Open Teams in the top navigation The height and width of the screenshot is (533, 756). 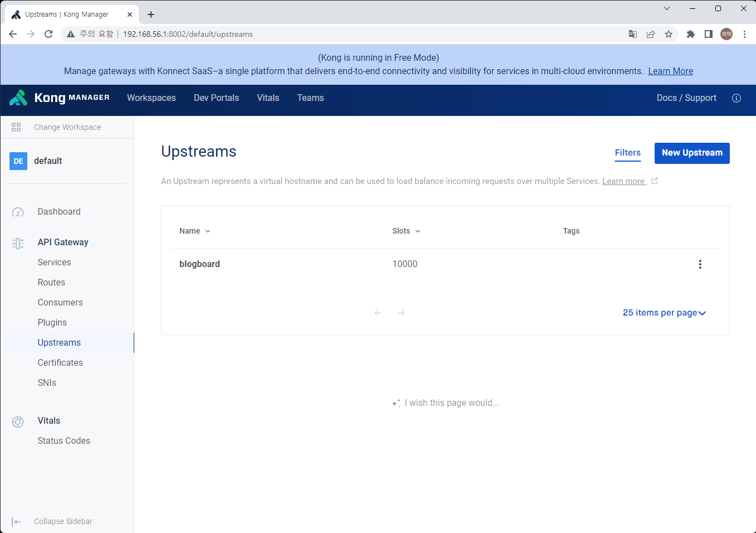click(x=310, y=98)
